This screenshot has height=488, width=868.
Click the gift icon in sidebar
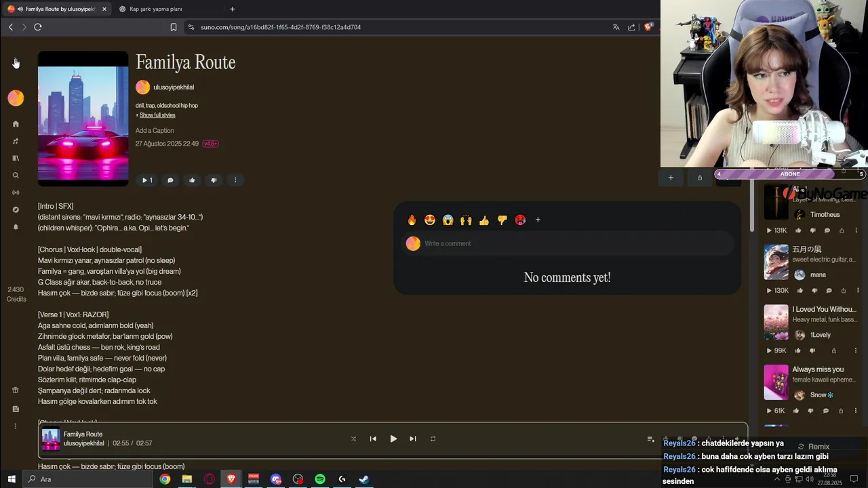tap(16, 390)
